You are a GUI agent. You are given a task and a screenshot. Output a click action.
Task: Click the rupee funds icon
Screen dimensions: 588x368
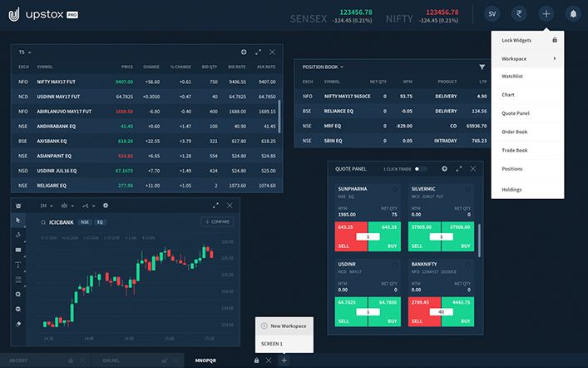519,14
